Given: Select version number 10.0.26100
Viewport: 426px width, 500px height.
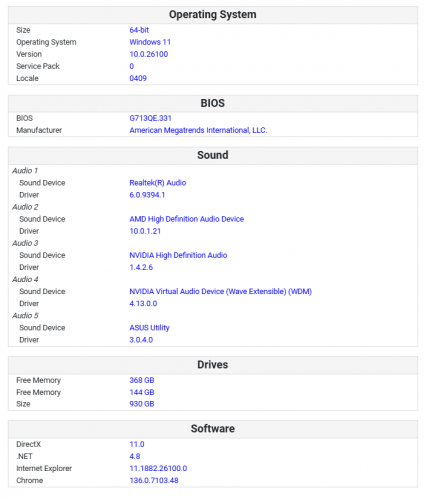Looking at the screenshot, I should tap(149, 54).
